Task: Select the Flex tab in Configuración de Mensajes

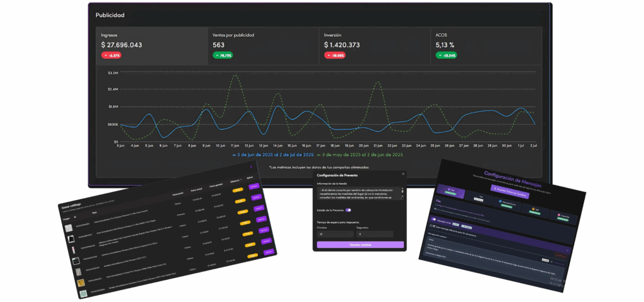Action: pyautogui.click(x=450, y=191)
